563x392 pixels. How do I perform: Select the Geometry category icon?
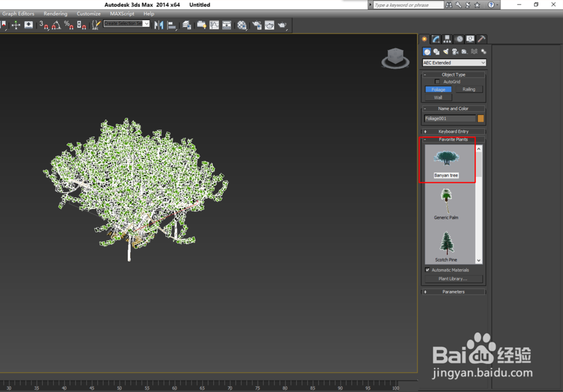click(x=427, y=52)
